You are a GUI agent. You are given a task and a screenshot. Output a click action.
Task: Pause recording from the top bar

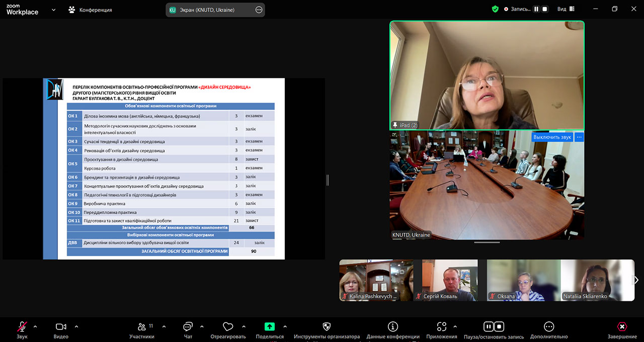click(536, 9)
